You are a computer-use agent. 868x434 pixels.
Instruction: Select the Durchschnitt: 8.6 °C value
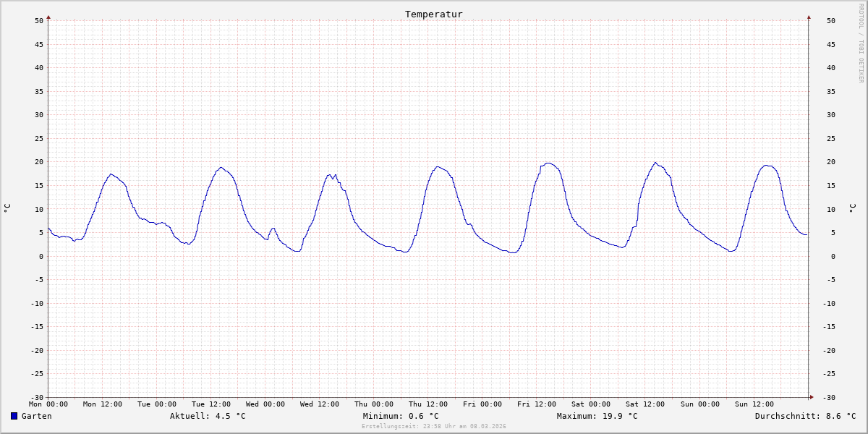[x=806, y=416]
